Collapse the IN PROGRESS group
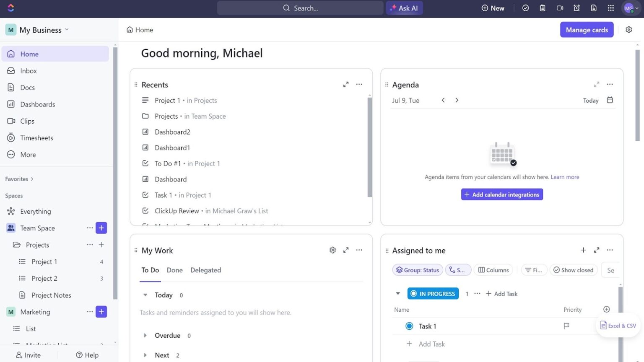The height and width of the screenshot is (362, 644). (x=397, y=293)
